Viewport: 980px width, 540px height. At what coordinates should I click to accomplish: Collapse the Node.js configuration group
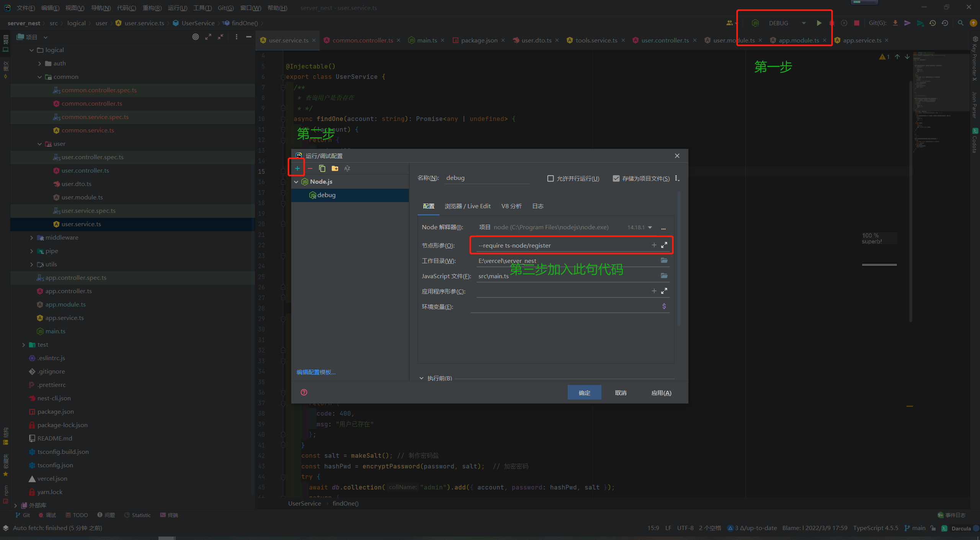point(296,181)
